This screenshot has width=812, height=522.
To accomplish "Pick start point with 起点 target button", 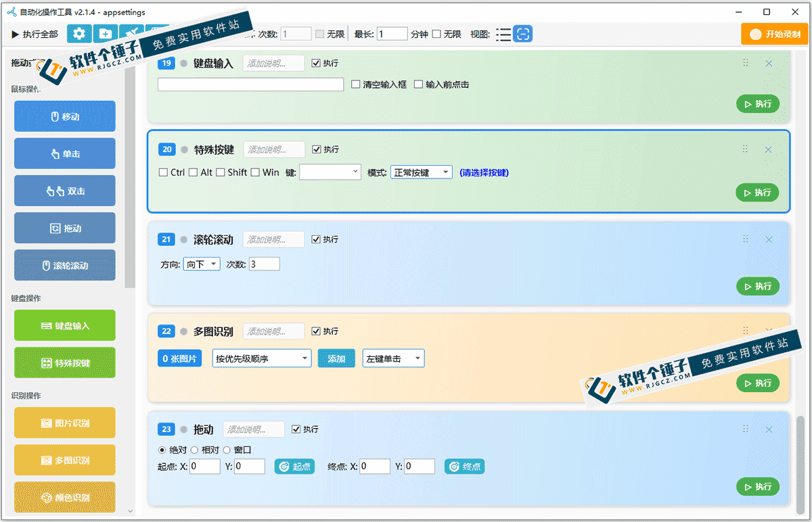I will pyautogui.click(x=294, y=467).
